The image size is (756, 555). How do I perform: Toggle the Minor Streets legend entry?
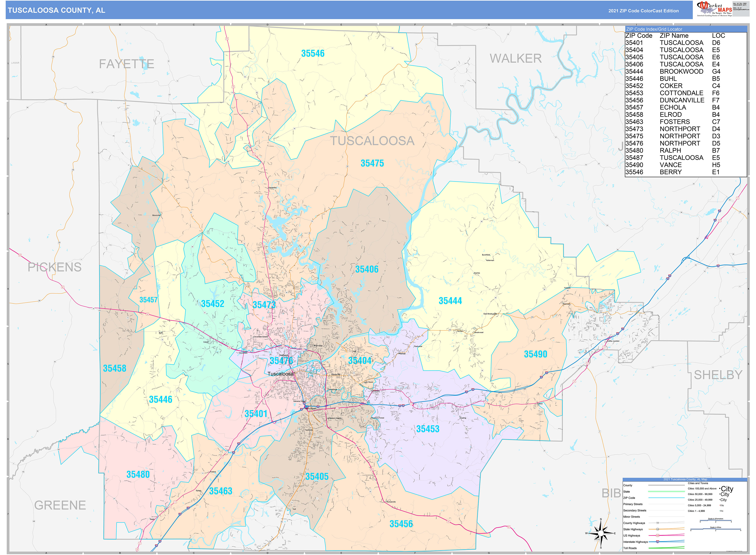pos(632,517)
